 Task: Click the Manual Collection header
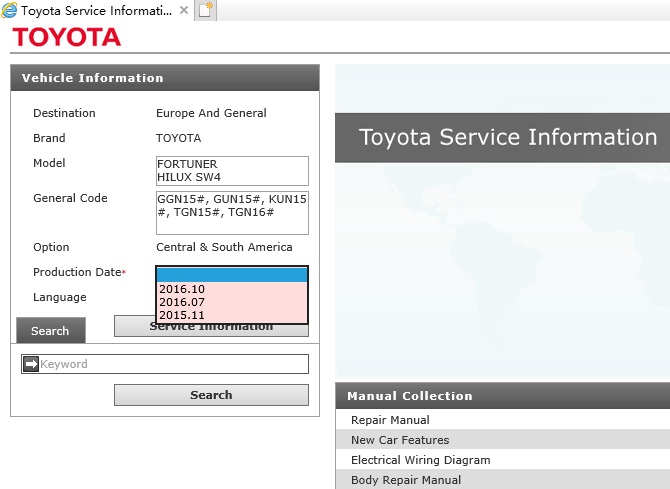coord(502,396)
